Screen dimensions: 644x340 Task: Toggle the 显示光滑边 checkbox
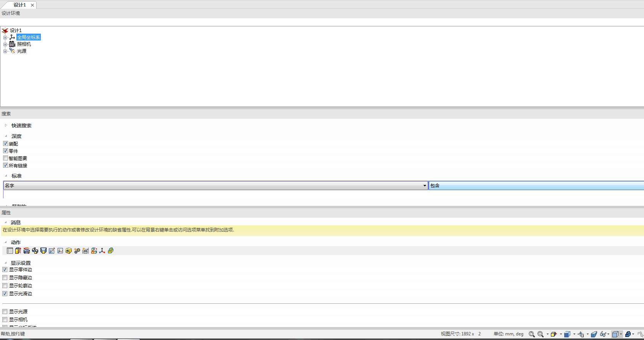point(5,294)
